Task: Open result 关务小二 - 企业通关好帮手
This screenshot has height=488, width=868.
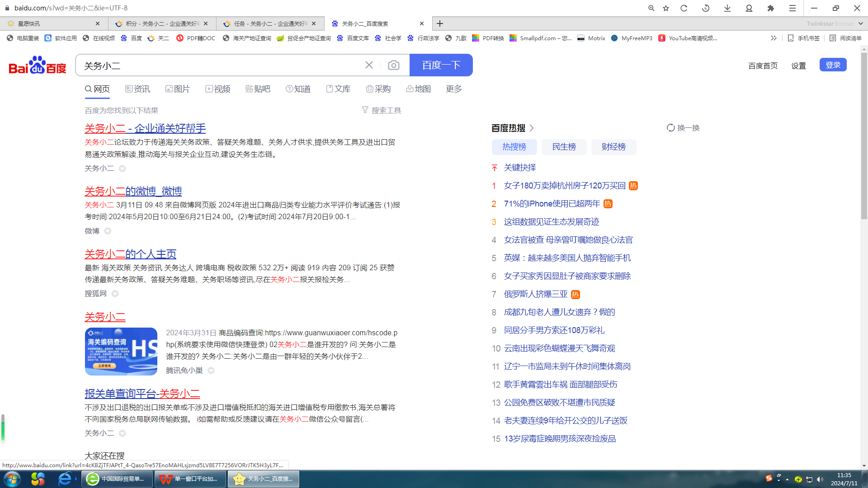Action: click(145, 128)
